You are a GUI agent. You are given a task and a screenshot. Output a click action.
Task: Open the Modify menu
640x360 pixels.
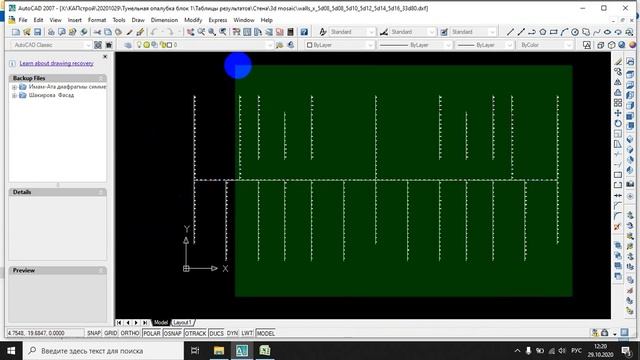(x=193, y=20)
